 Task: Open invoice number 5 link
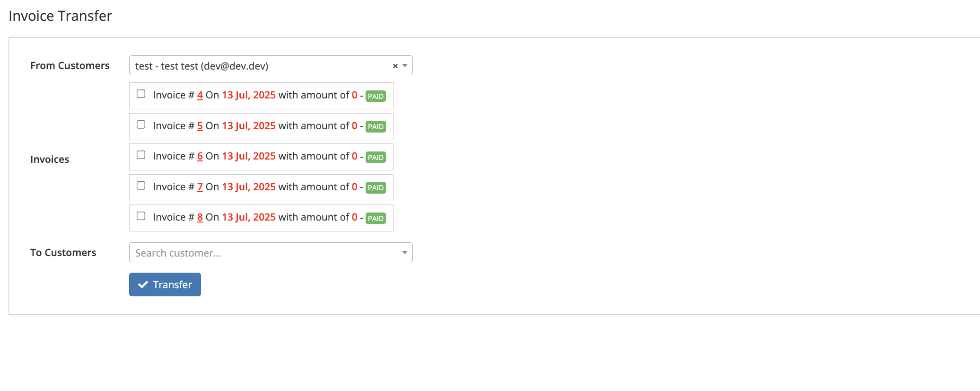tap(200, 126)
